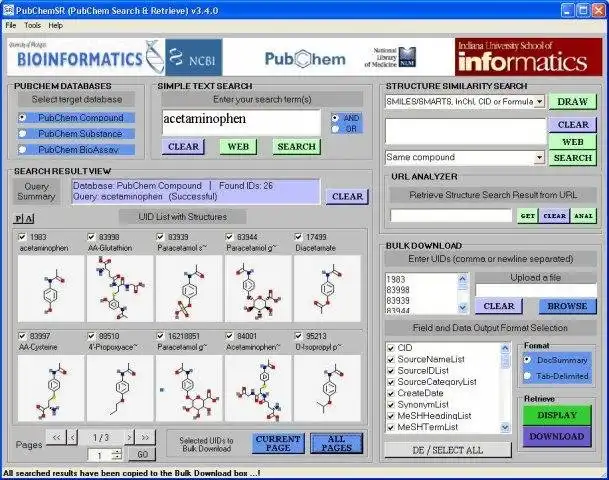Click the structure query input box
This screenshot has width=609, height=480.
(x=465, y=131)
